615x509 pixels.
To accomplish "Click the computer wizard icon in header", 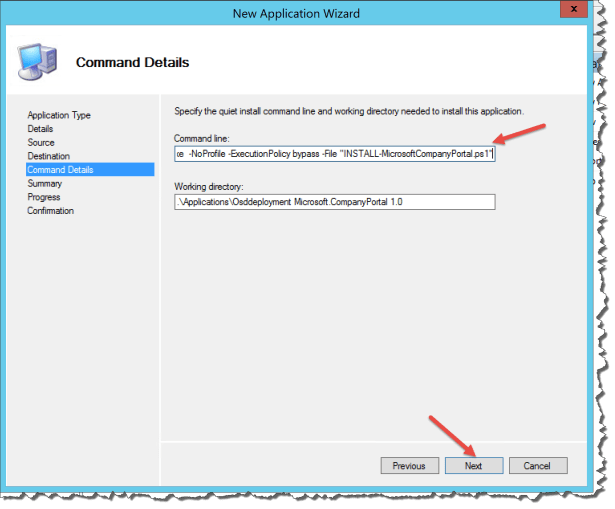I will coord(38,61).
